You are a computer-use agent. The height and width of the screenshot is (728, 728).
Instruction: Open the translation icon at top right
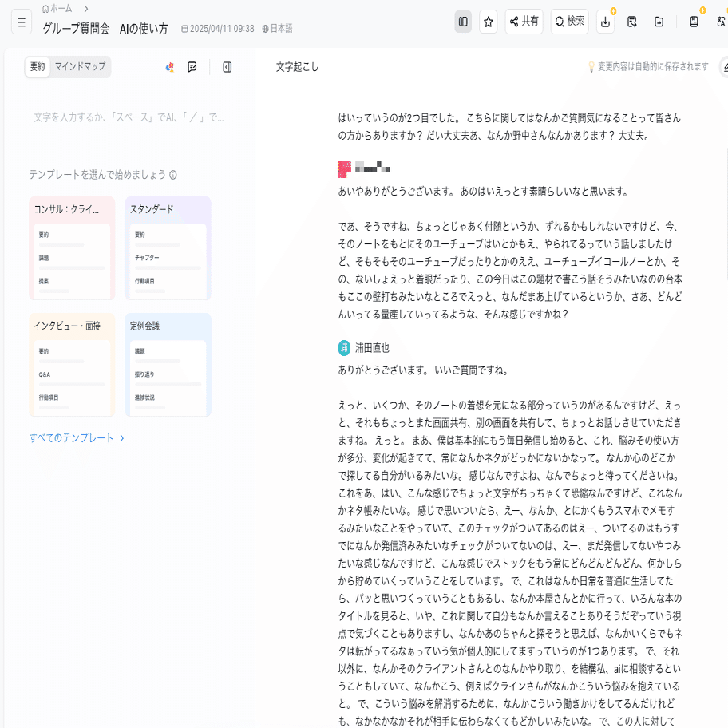click(721, 22)
